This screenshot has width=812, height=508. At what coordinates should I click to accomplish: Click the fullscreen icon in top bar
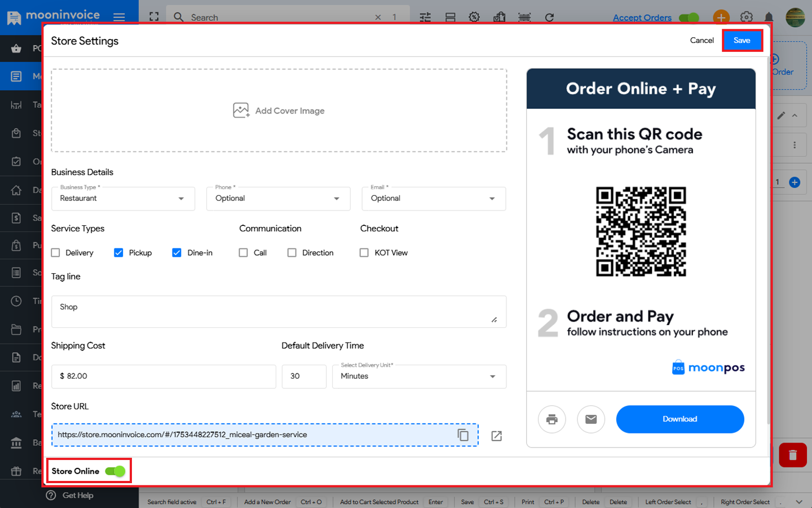[x=154, y=17]
